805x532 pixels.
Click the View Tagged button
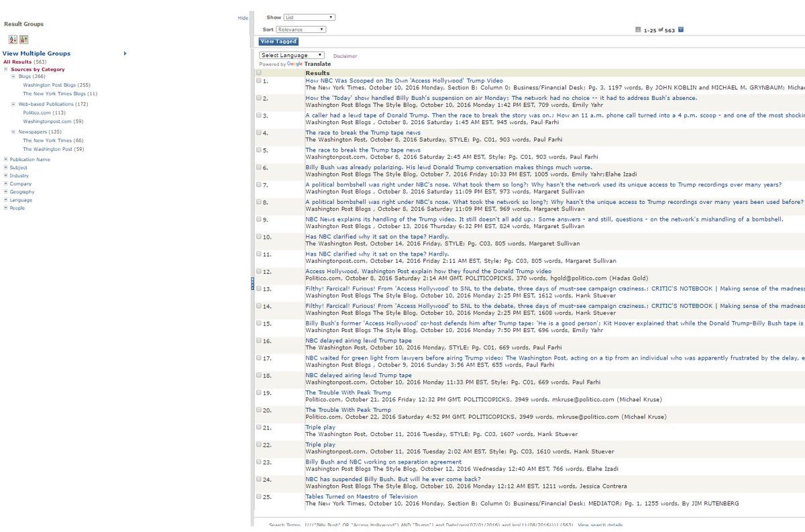tap(278, 42)
